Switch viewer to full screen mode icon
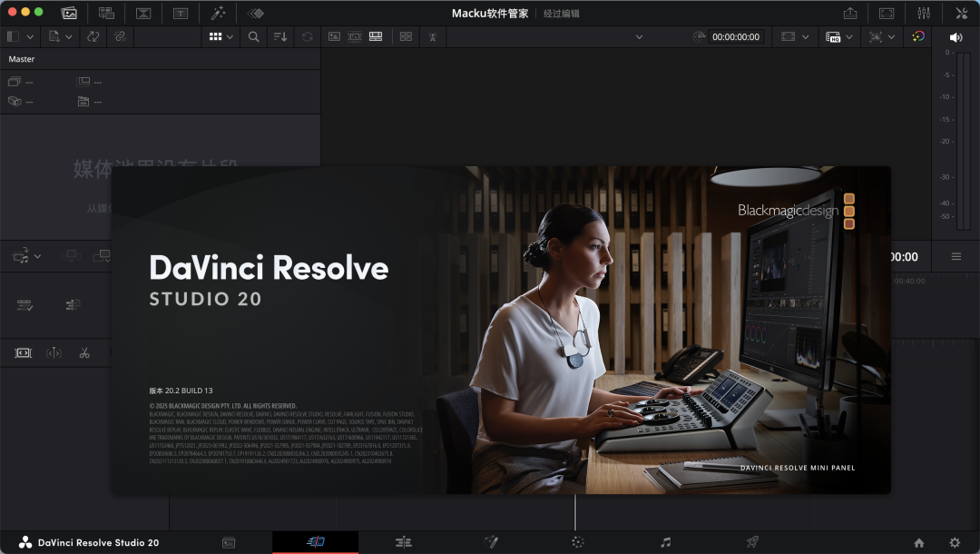The width and height of the screenshot is (980, 554). [887, 13]
